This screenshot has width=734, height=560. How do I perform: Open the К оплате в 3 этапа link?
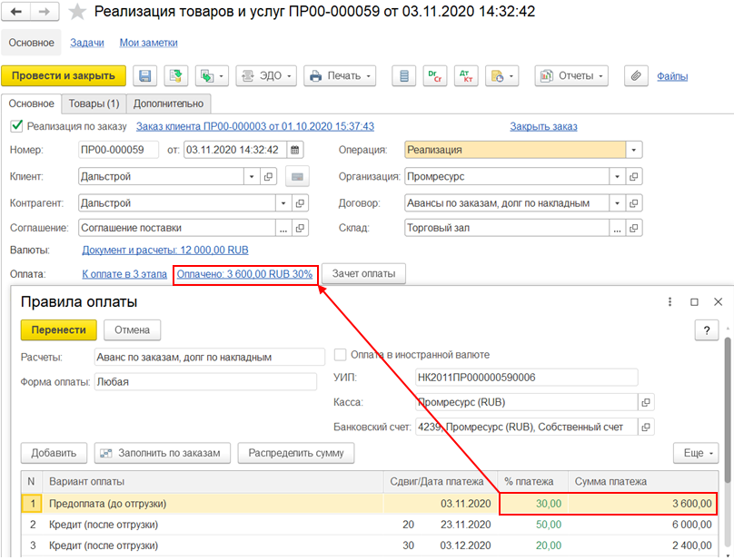[124, 274]
